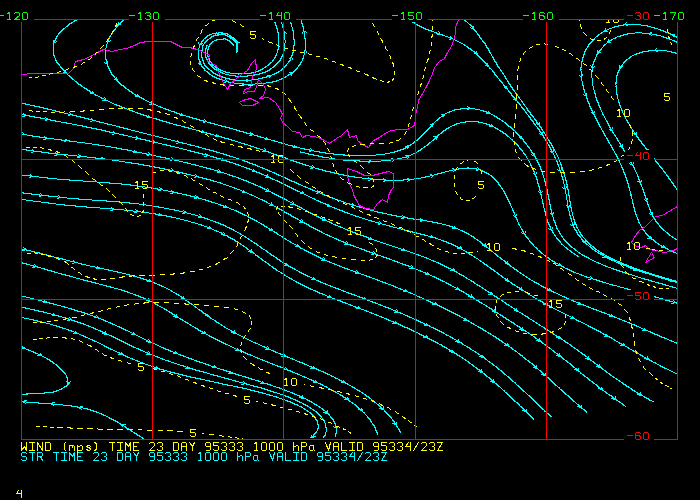Screen dimensions: 700x500
Task: Click the frame number 4 at bottom left
Action: click(x=19, y=493)
